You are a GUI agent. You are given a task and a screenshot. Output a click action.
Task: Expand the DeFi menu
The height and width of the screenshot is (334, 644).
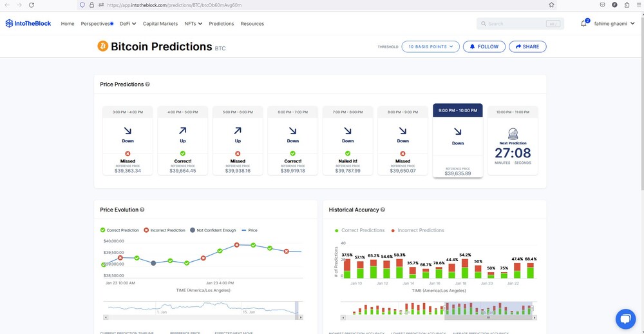tap(128, 24)
